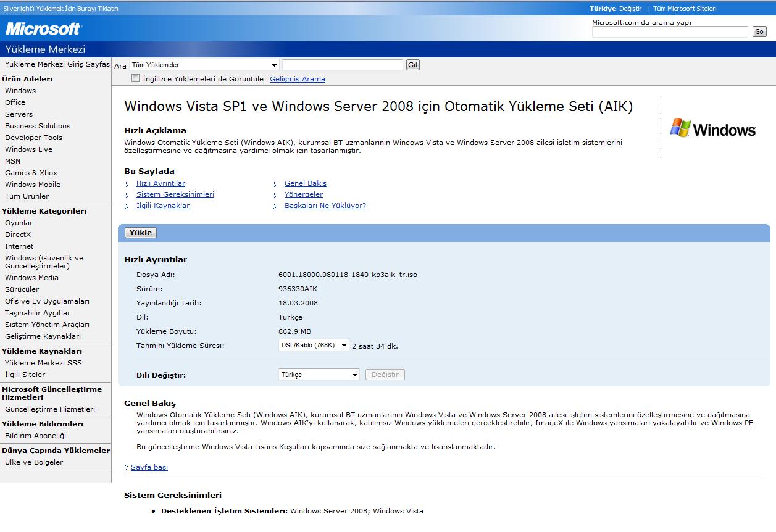Expand the DSL/Kablo (768K) speed dropdown
This screenshot has width=776, height=532.
pos(314,346)
